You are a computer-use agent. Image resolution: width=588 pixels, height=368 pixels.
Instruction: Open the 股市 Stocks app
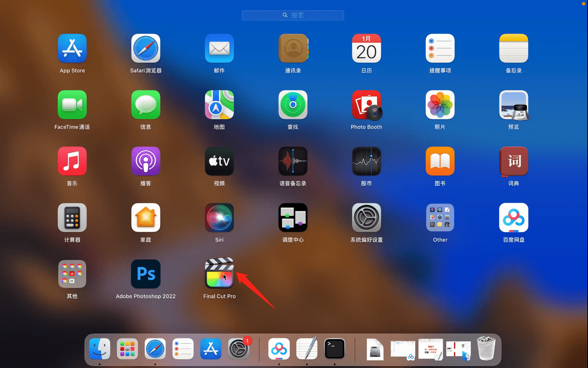point(367,161)
